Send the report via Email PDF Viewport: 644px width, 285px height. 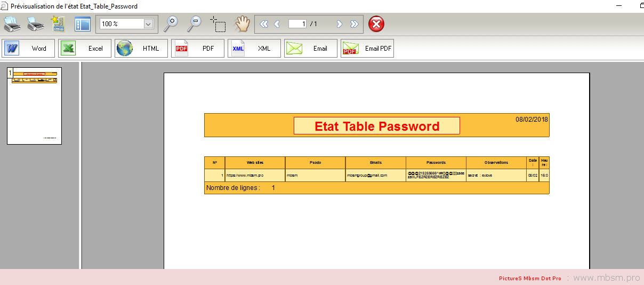click(x=367, y=48)
